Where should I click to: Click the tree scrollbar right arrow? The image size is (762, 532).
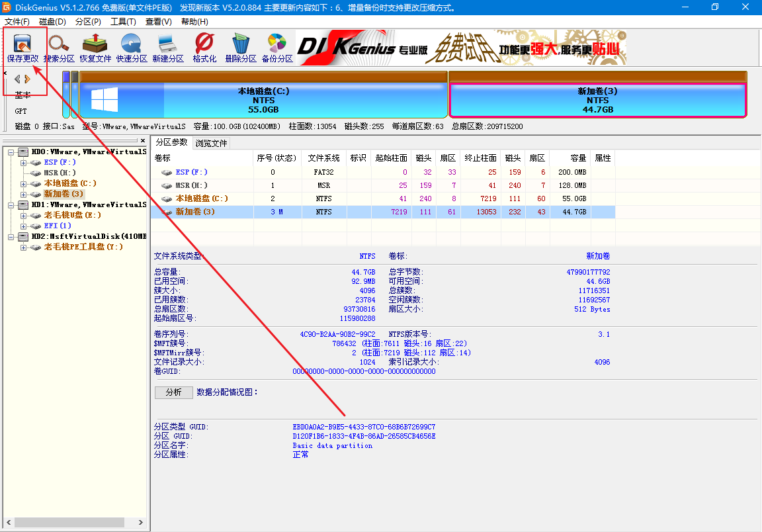point(140,522)
